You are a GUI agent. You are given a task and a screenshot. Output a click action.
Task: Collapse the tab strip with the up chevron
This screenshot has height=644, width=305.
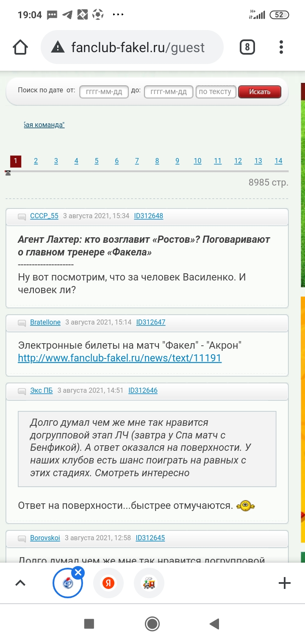20,583
